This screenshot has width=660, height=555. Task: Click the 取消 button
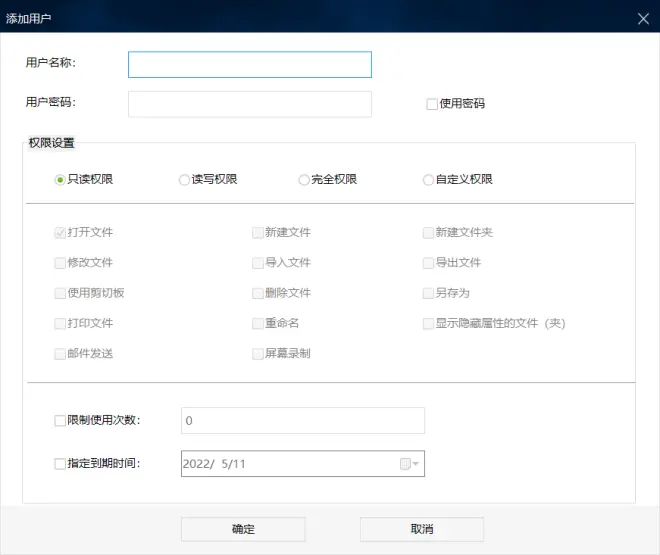422,529
